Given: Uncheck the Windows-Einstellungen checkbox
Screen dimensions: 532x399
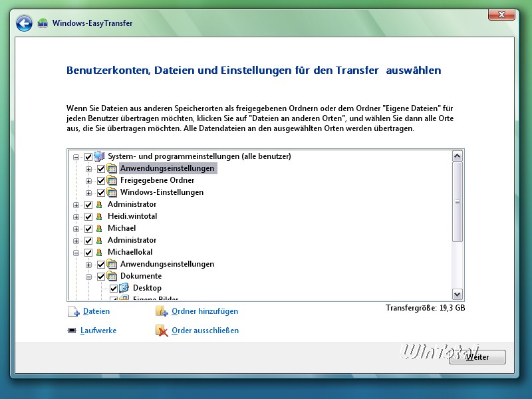Looking at the screenshot, I should click(x=101, y=193).
